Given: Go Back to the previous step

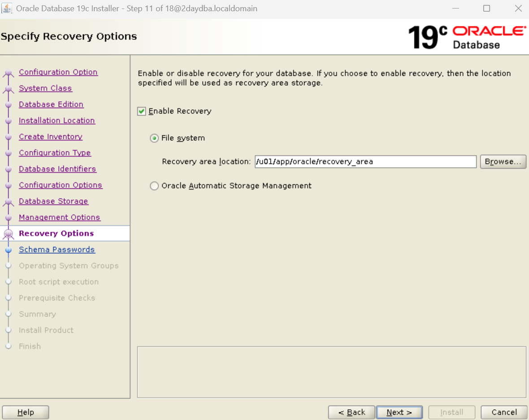Looking at the screenshot, I should (x=351, y=412).
